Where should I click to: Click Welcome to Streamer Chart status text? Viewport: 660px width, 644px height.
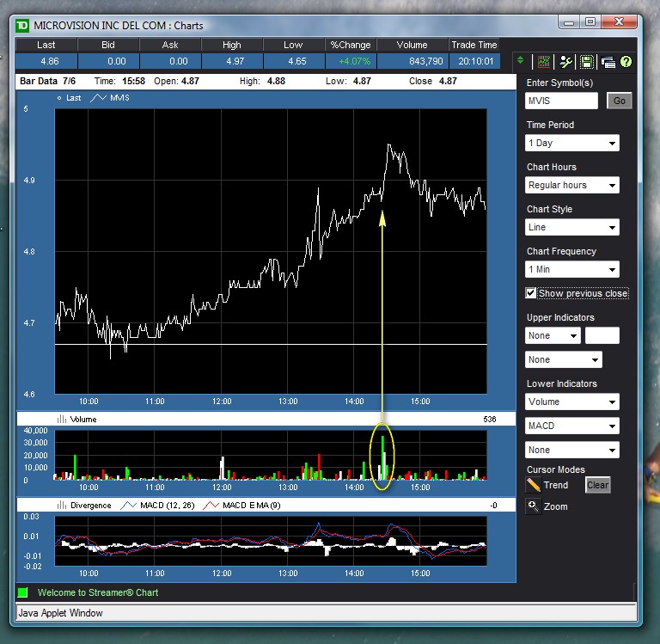[x=98, y=592]
